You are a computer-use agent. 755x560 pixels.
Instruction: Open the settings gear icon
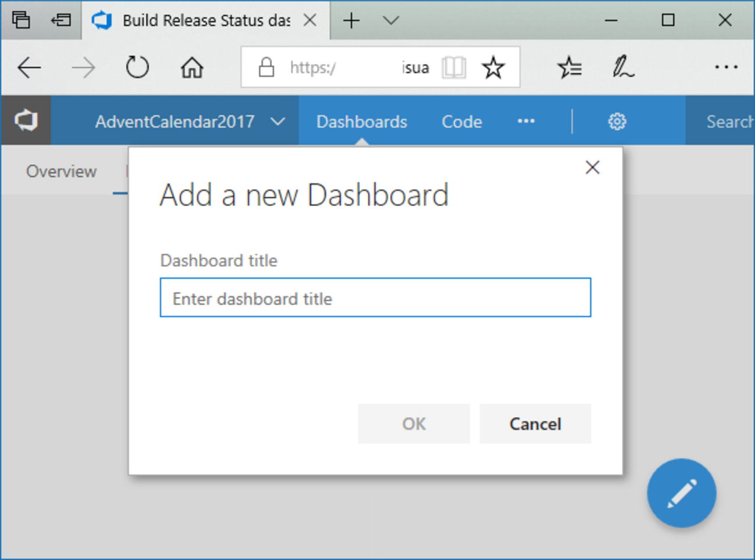(617, 122)
